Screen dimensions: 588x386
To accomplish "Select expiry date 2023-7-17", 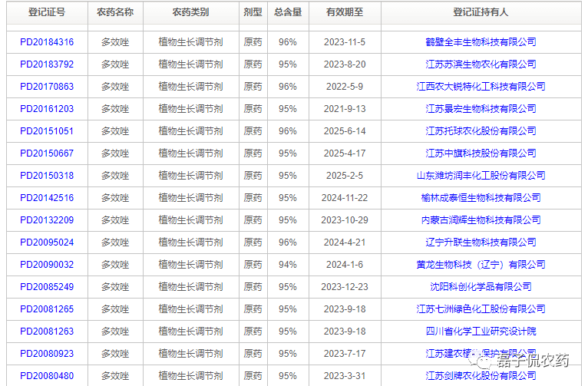I will 345,354.
